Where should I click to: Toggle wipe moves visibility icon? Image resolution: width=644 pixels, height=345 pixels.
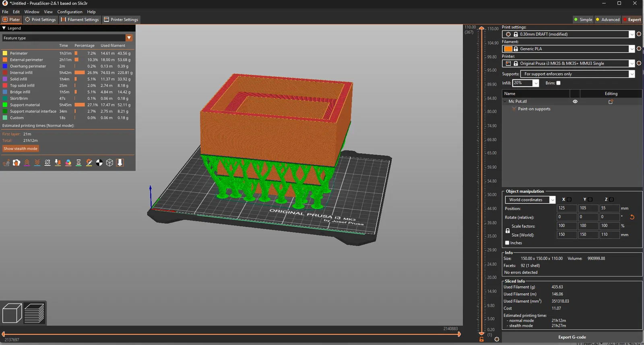[x=17, y=162]
